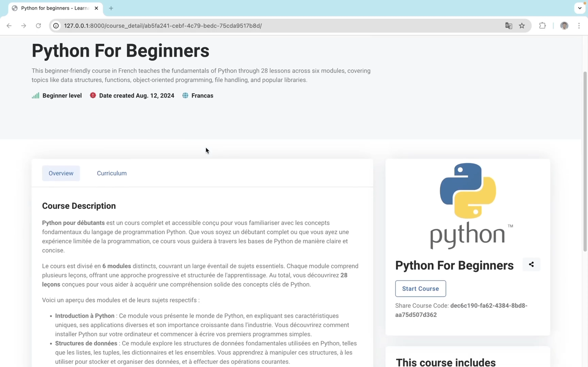This screenshot has width=588, height=367.
Task: Reload the page with refresh icon
Action: (38, 26)
